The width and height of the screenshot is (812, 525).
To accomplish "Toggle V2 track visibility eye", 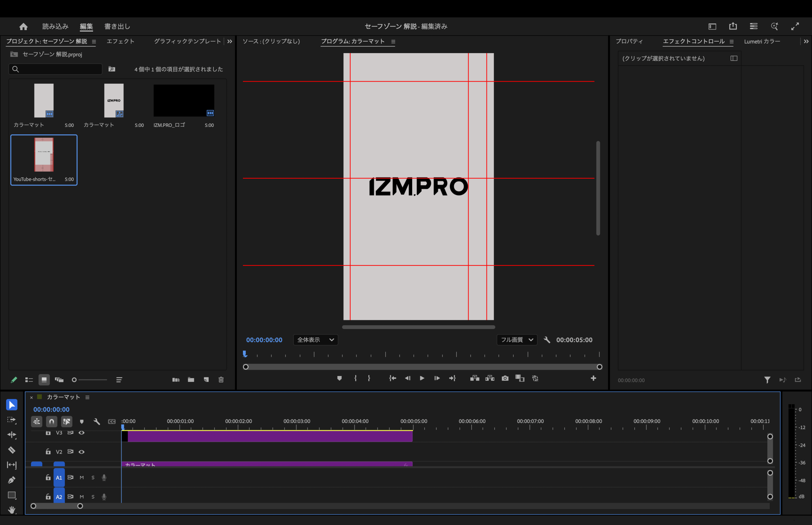I will tap(82, 452).
